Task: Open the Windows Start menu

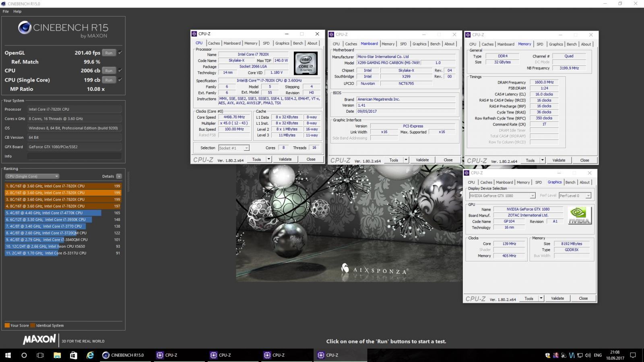Action: coord(8,355)
